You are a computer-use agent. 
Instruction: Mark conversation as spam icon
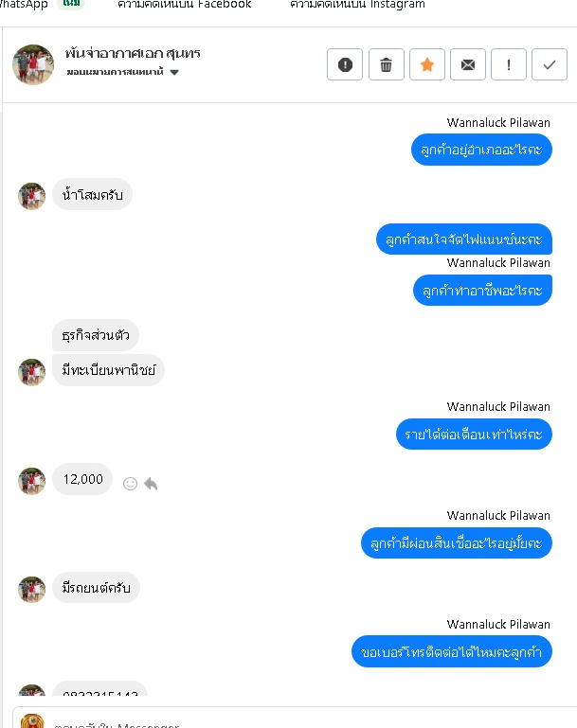[x=344, y=64]
